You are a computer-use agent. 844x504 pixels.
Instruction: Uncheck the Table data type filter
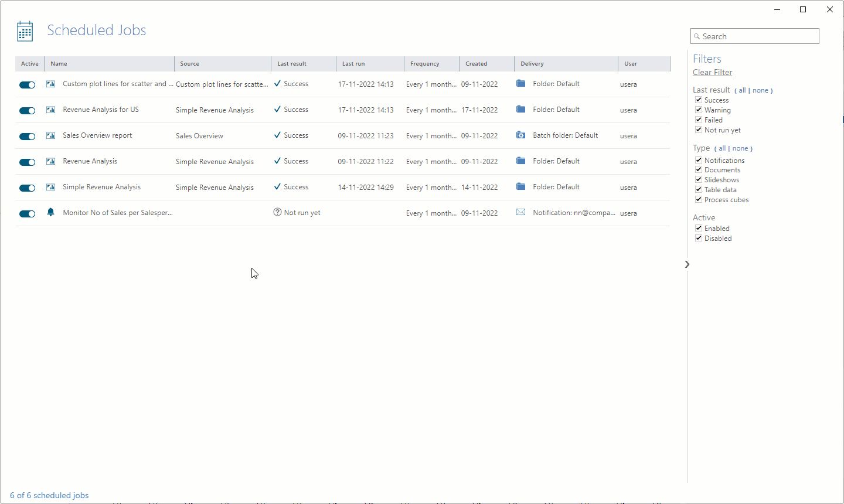[699, 189]
